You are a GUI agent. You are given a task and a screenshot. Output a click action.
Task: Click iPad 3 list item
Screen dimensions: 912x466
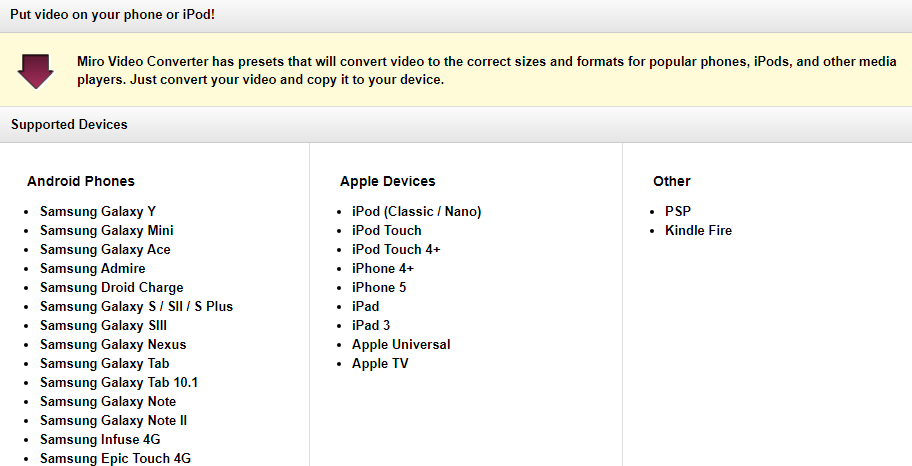(371, 325)
